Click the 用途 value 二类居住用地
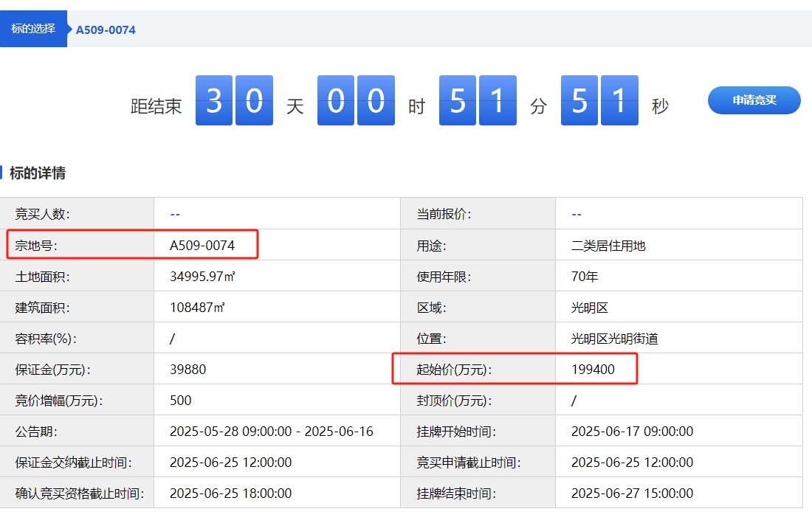Screen dimensions: 812x523 click(608, 246)
